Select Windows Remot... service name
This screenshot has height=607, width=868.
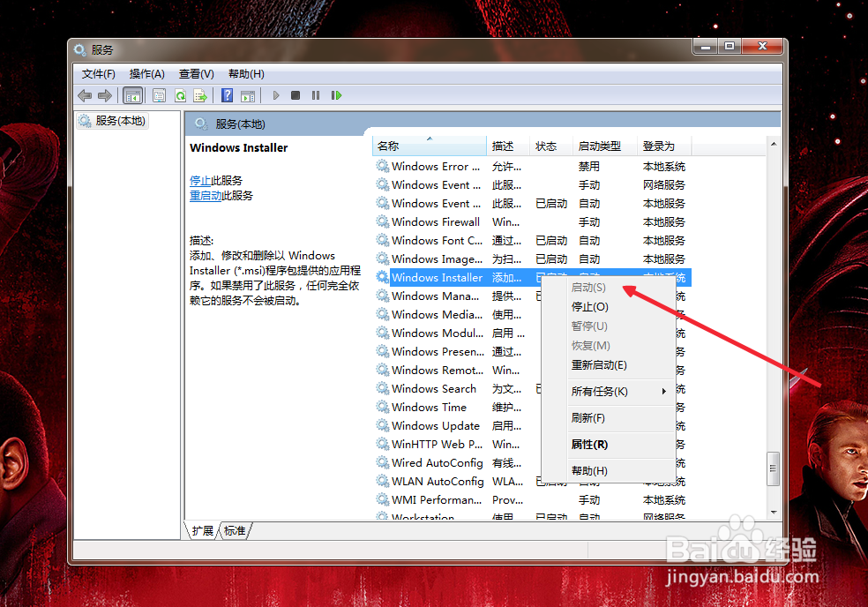tap(438, 370)
